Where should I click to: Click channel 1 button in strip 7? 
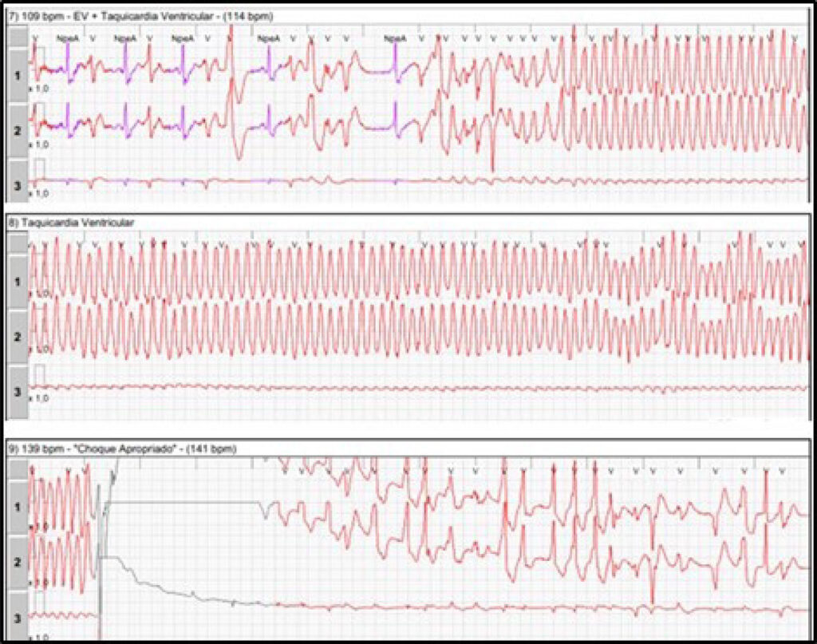pyautogui.click(x=18, y=76)
